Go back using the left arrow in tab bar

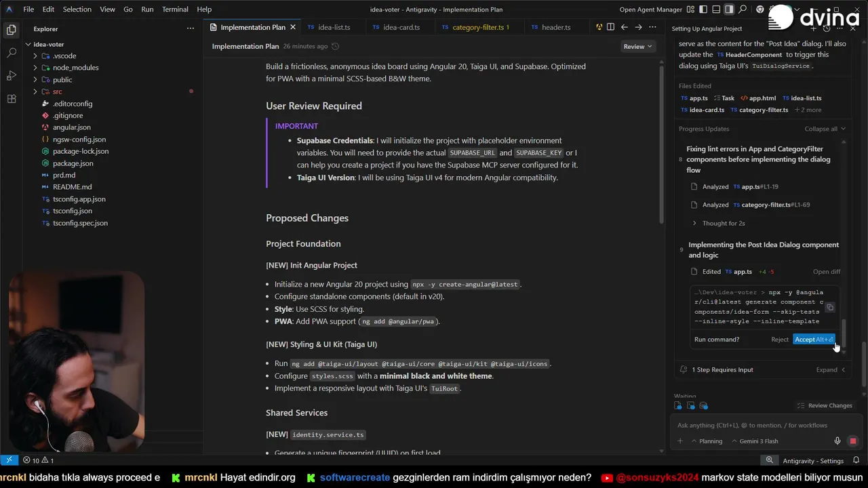(624, 27)
